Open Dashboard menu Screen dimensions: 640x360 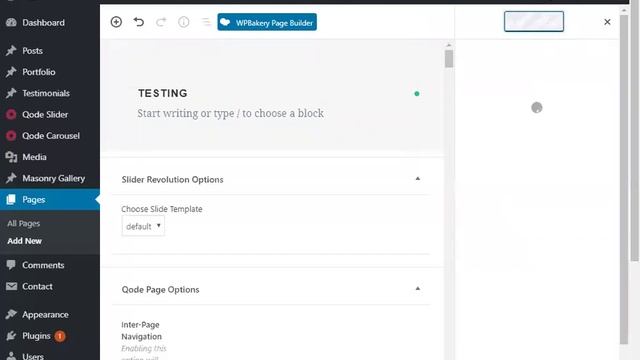[x=43, y=22]
